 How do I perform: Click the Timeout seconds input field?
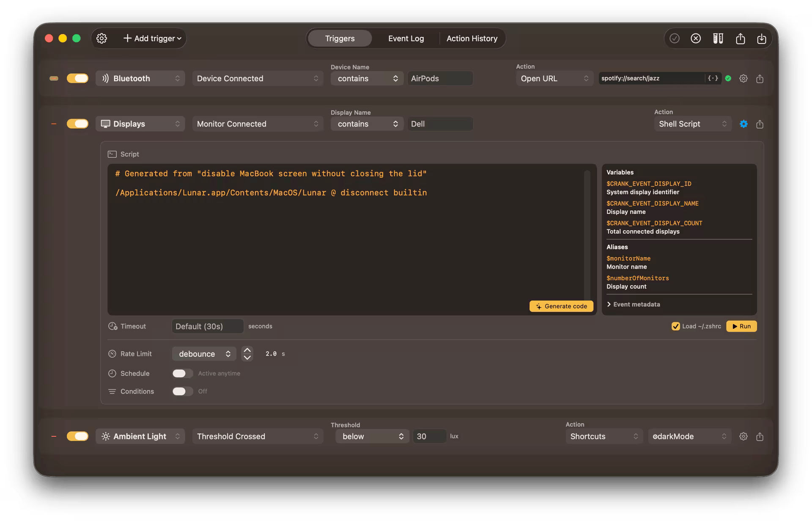pyautogui.click(x=207, y=326)
